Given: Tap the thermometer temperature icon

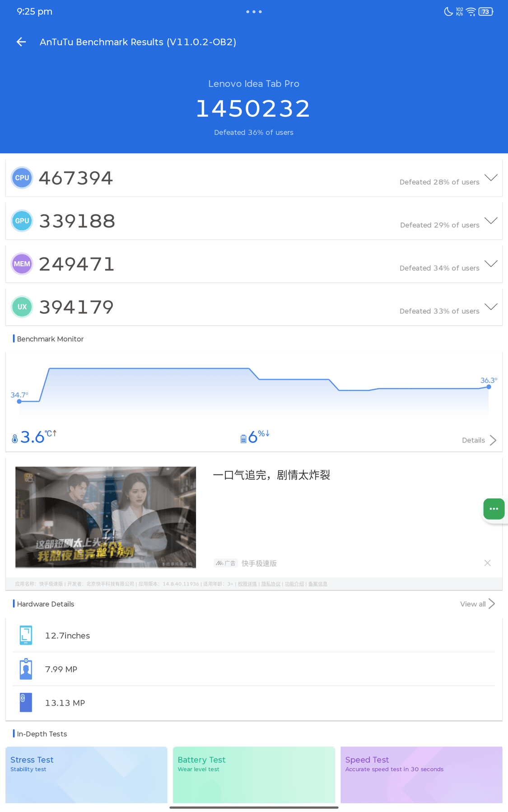Looking at the screenshot, I should point(15,438).
